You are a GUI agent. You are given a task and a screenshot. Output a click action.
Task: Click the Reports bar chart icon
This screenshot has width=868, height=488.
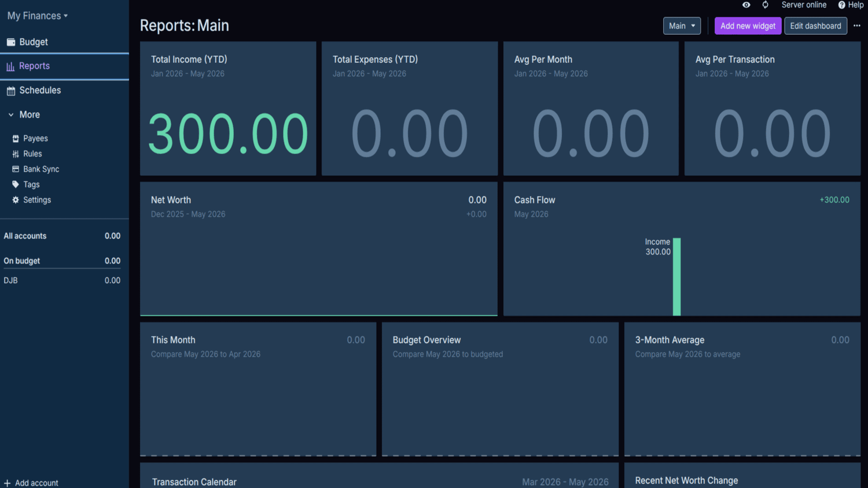[x=10, y=66]
